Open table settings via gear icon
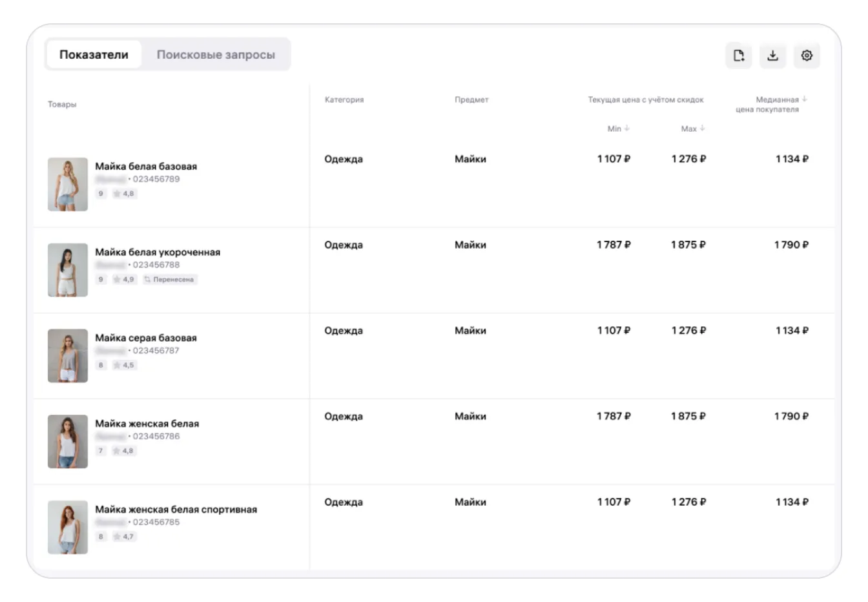 click(x=807, y=56)
